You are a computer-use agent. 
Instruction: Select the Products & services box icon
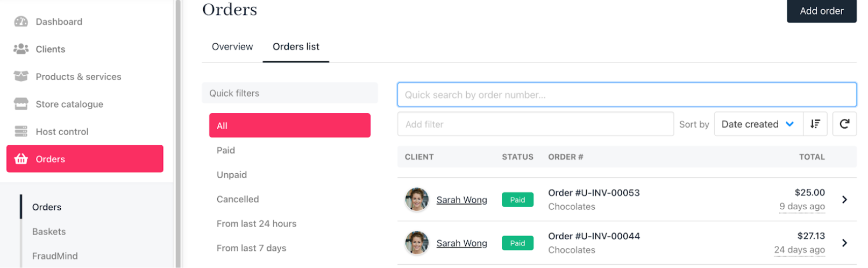tap(21, 76)
